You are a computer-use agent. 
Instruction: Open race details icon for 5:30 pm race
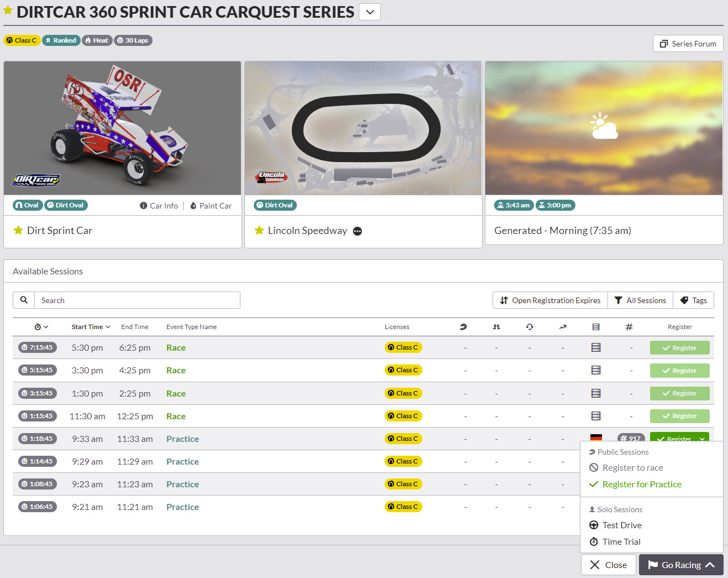tap(596, 348)
